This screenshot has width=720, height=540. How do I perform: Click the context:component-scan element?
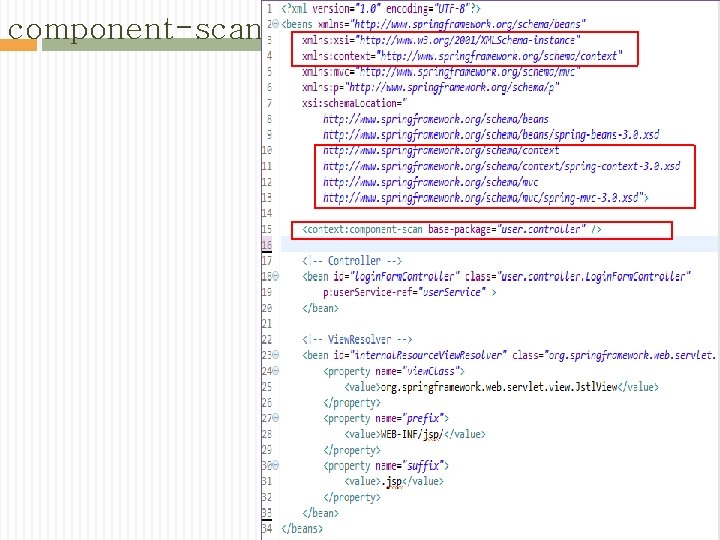click(452, 229)
